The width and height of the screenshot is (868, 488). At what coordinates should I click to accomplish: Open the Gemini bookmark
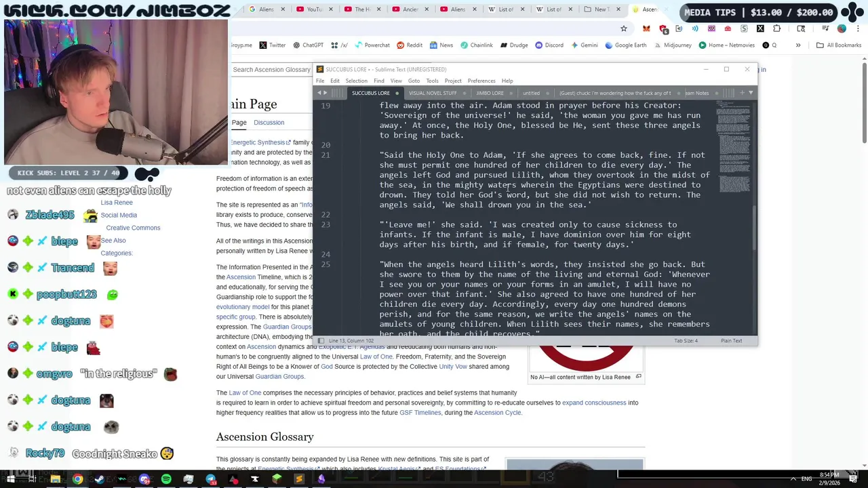[x=584, y=45]
